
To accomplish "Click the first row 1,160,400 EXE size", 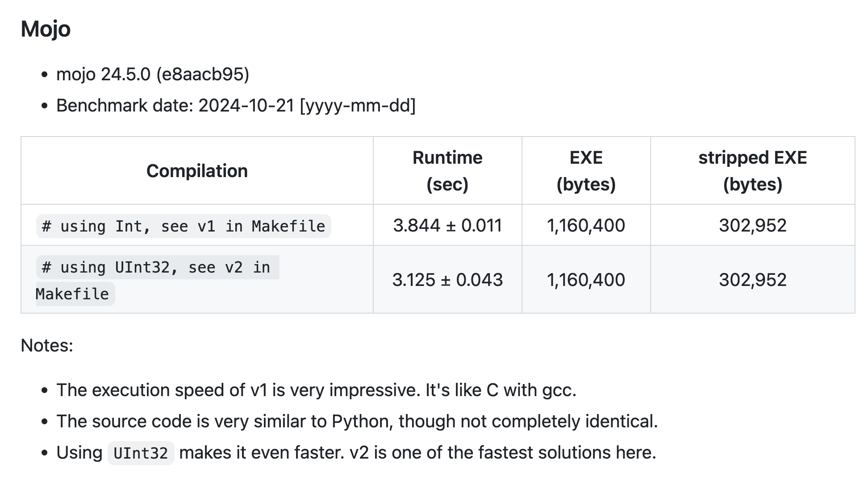I will coord(586,225).
